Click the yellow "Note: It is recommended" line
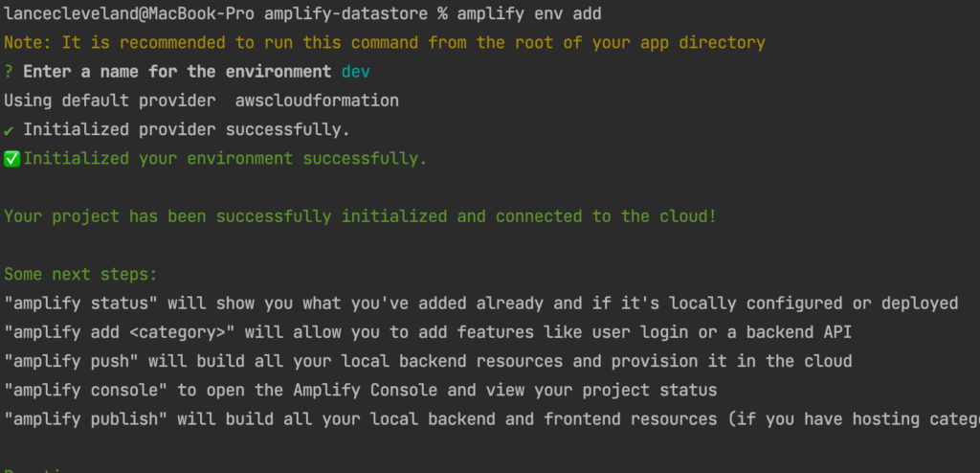This screenshot has height=473, width=980. point(384,43)
